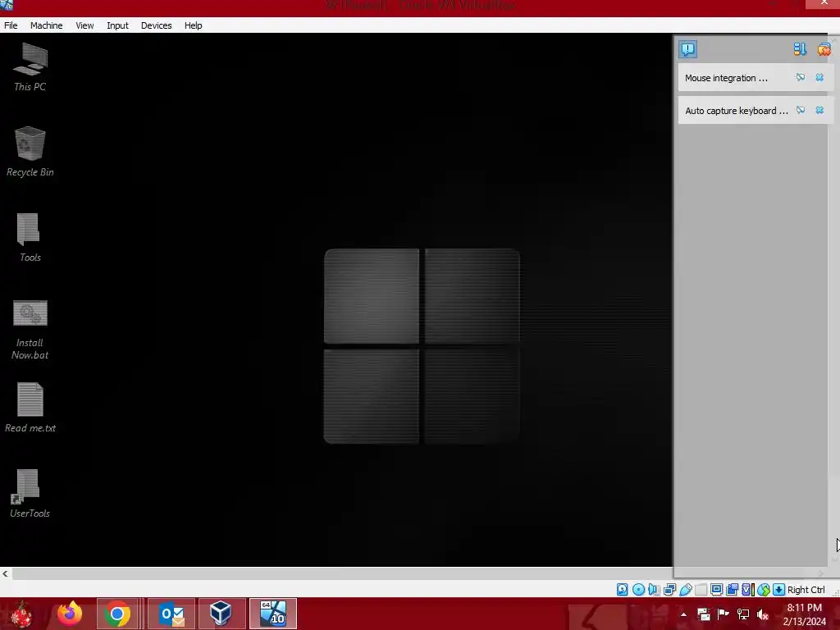Open the File menu
This screenshot has height=630, width=840.
[x=11, y=25]
